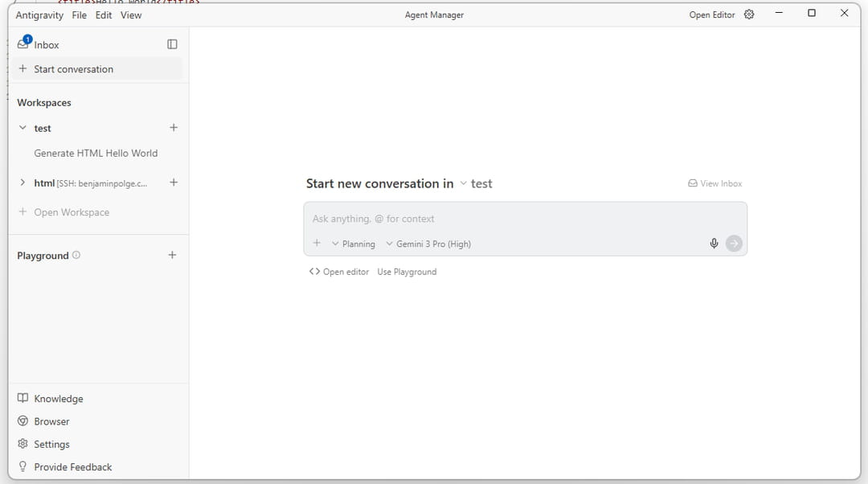This screenshot has height=484, width=868.
Task: Show Playground info icon
Action: (x=76, y=255)
